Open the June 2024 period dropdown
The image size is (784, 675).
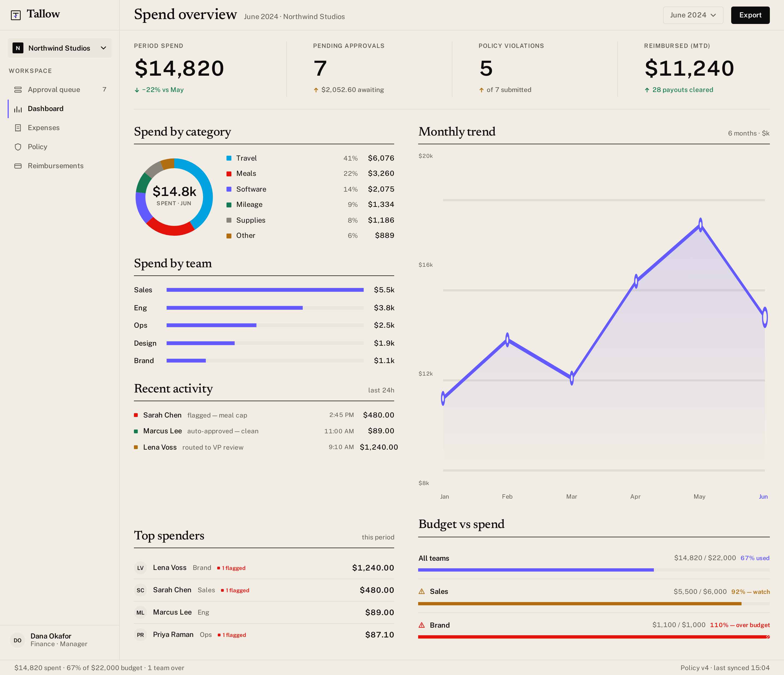pyautogui.click(x=693, y=15)
